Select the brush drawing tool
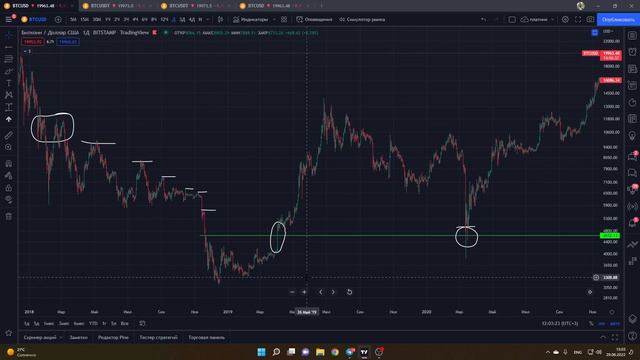The image size is (640, 360). pyautogui.click(x=9, y=71)
